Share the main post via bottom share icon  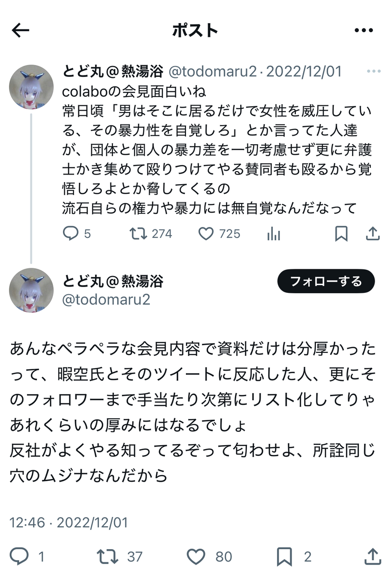point(373,557)
